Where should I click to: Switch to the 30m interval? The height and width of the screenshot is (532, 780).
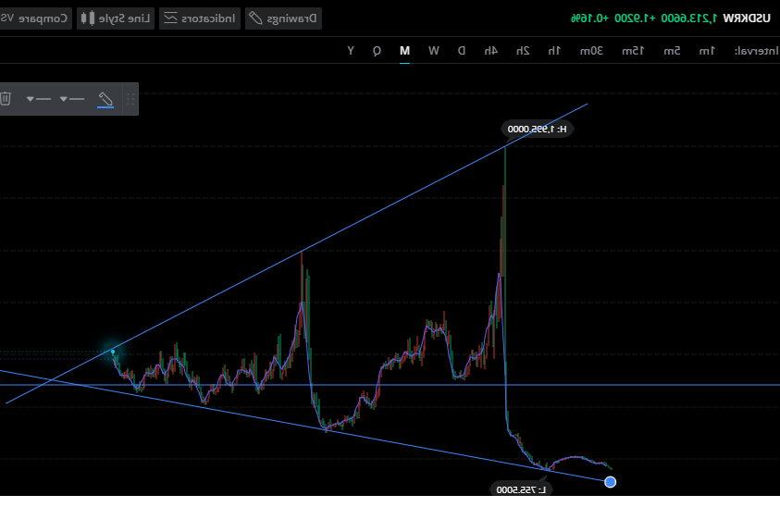pyautogui.click(x=591, y=50)
